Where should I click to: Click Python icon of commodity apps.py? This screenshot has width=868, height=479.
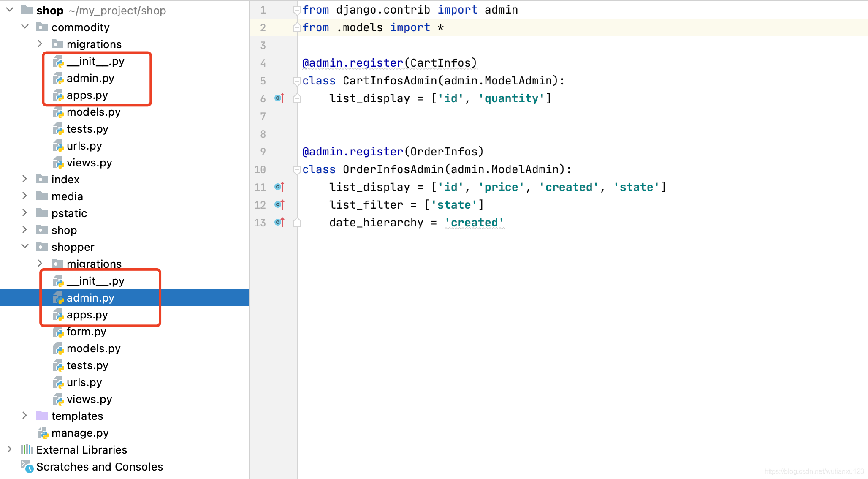[x=58, y=95]
